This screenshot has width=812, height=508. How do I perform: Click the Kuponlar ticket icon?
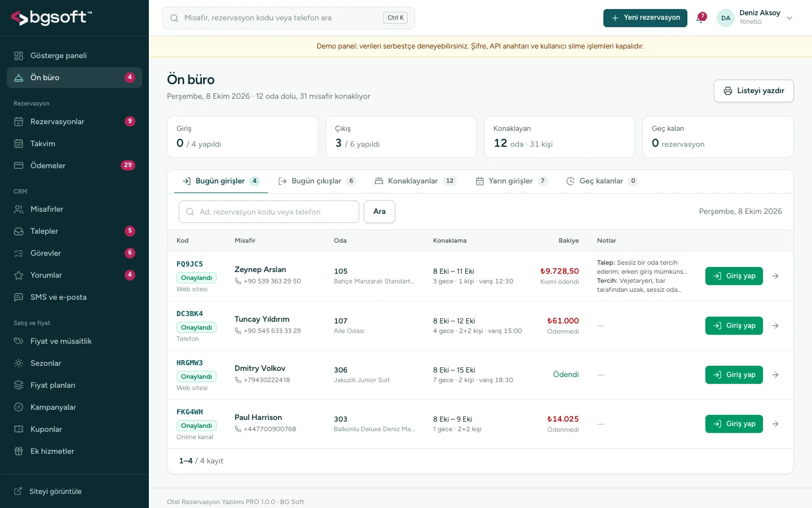tap(19, 430)
